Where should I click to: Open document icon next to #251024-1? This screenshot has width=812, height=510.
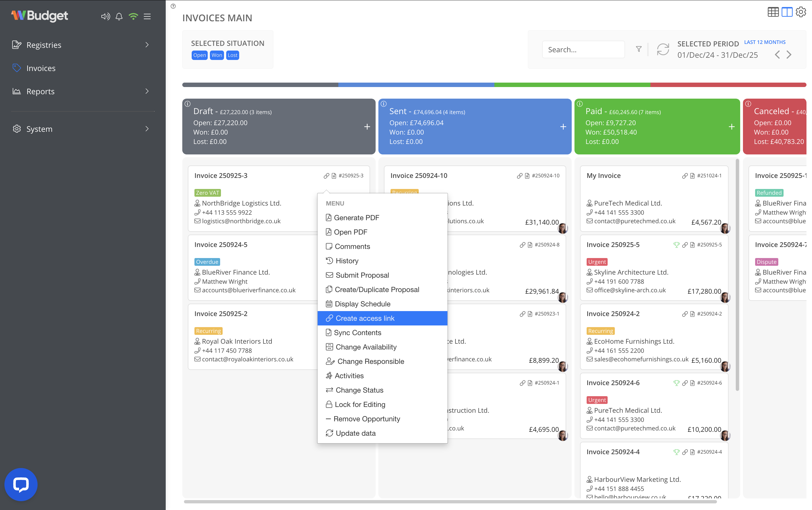(x=692, y=175)
